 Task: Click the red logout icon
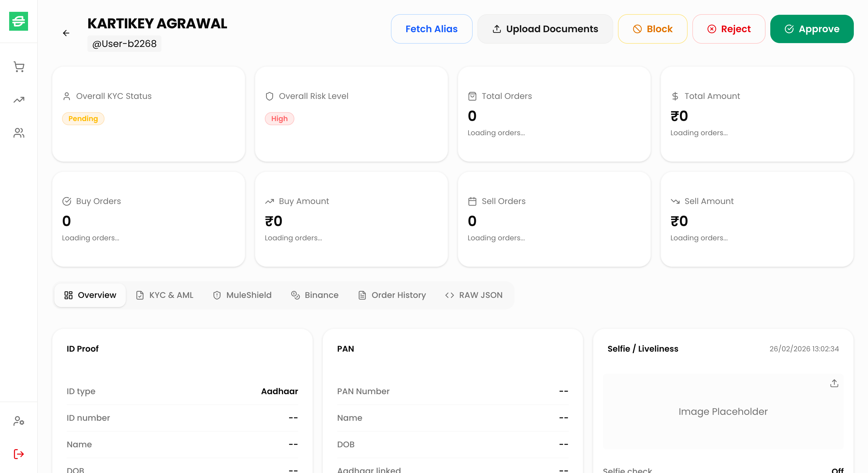coord(19,454)
